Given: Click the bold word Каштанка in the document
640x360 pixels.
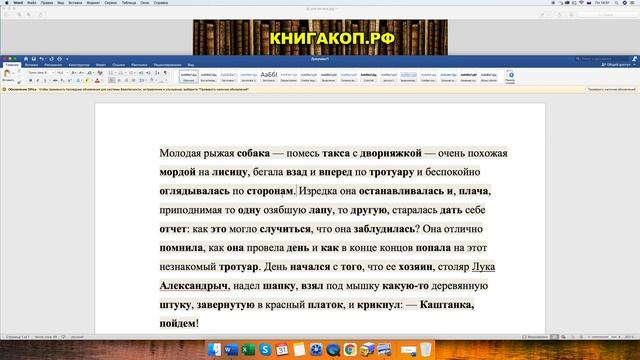Looking at the screenshot, I should (x=447, y=304).
